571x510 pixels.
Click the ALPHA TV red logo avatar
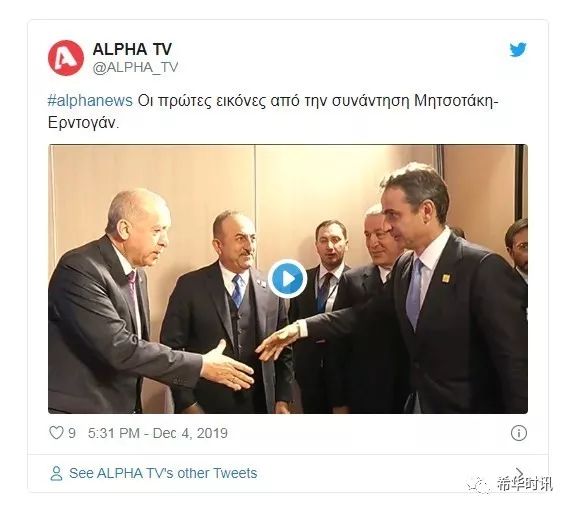[66, 58]
